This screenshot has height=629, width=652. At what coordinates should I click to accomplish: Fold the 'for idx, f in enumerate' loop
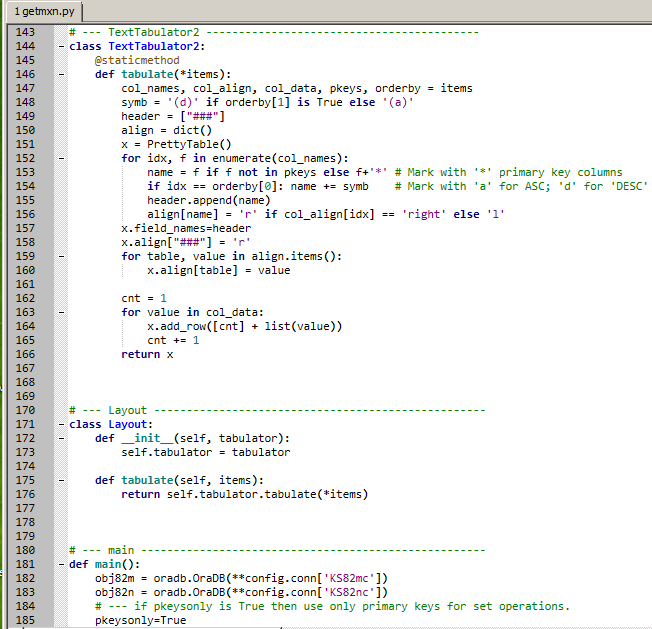[62, 158]
